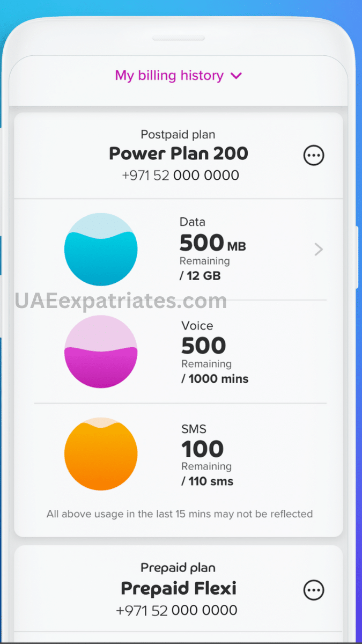Viewport: 362px width, 644px height.
Task: Open Data details via the right chevron
Action: tap(319, 249)
